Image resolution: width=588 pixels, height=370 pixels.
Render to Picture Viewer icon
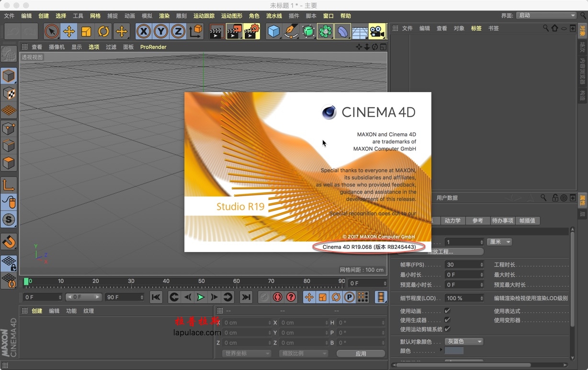click(x=234, y=32)
